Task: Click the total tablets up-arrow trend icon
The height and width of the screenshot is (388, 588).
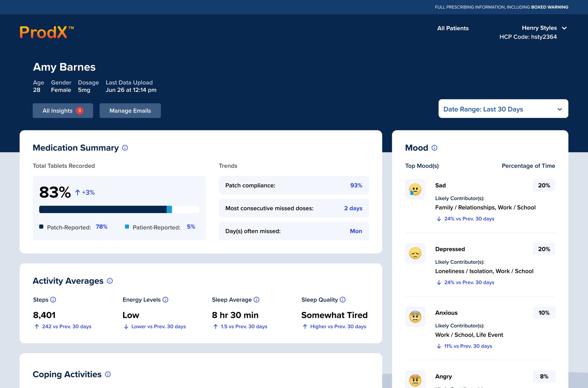Action: (x=78, y=193)
